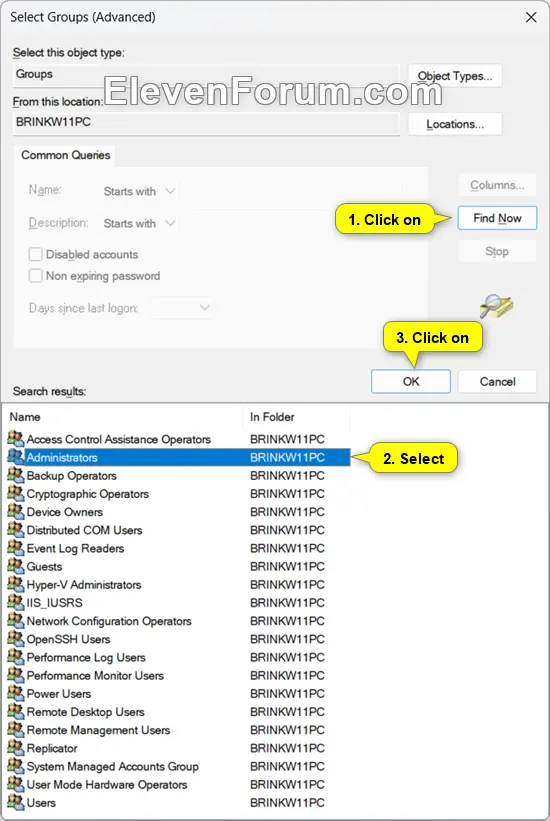The width and height of the screenshot is (550, 821).
Task: Select 'Device Owners' name text
Action: tap(64, 512)
